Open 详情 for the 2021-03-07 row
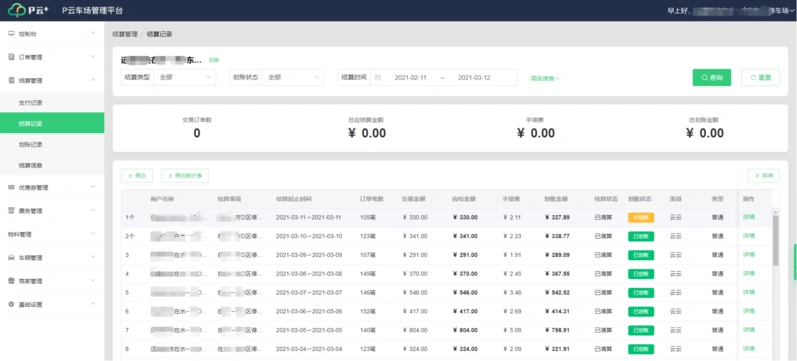797x361 pixels. coord(749,292)
